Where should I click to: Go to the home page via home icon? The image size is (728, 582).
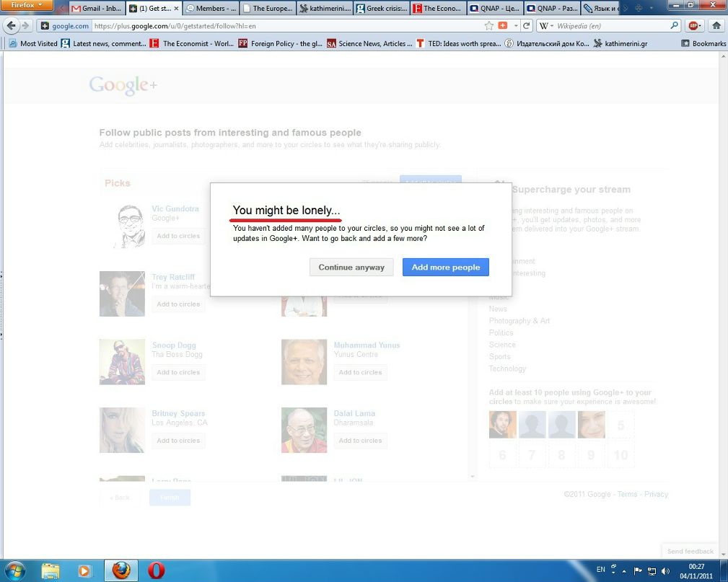click(716, 26)
